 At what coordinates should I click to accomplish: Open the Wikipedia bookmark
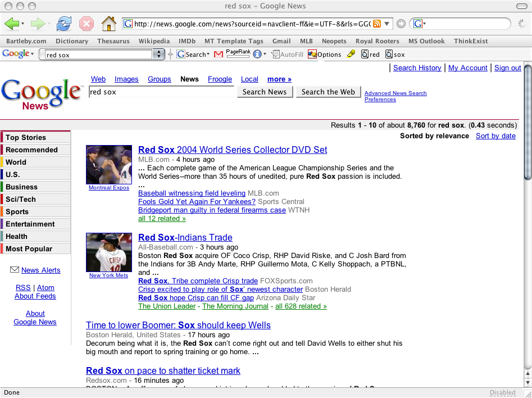point(154,41)
